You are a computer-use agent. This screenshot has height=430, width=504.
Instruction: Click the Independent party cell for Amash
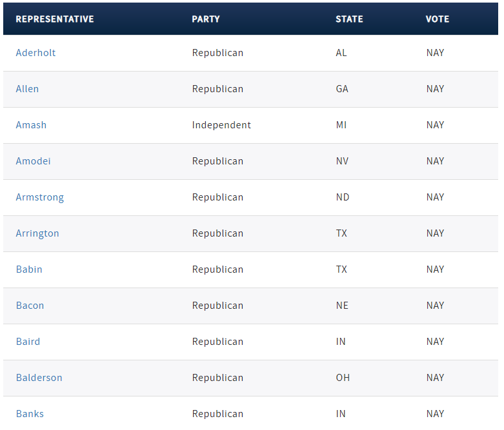221,125
